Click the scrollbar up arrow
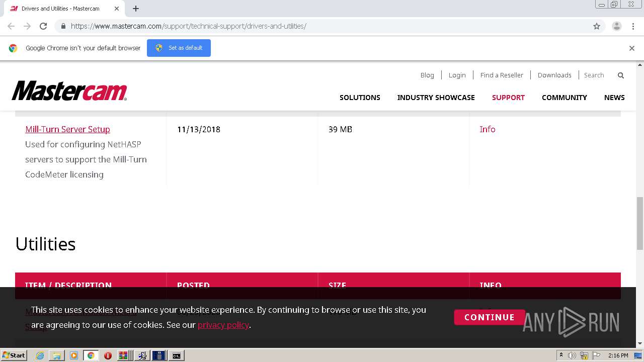Screen dimensions: 644x362 coord(640,65)
